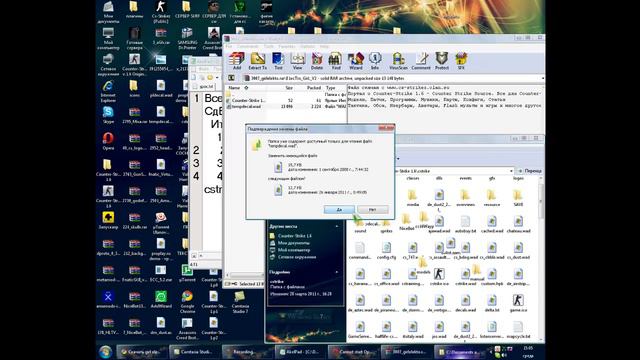This screenshot has height=360, width=640.
Task: Click the Extract To icon in WinRAR
Action: [258, 61]
